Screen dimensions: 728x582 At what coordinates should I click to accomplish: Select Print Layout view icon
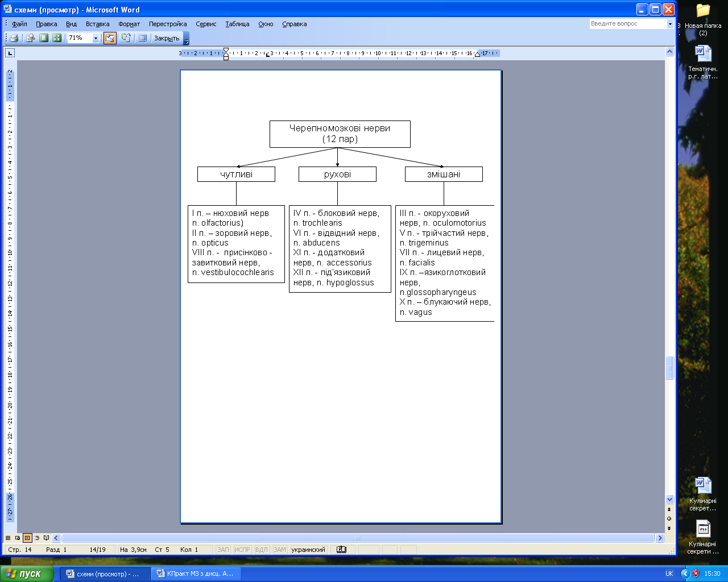point(27,538)
